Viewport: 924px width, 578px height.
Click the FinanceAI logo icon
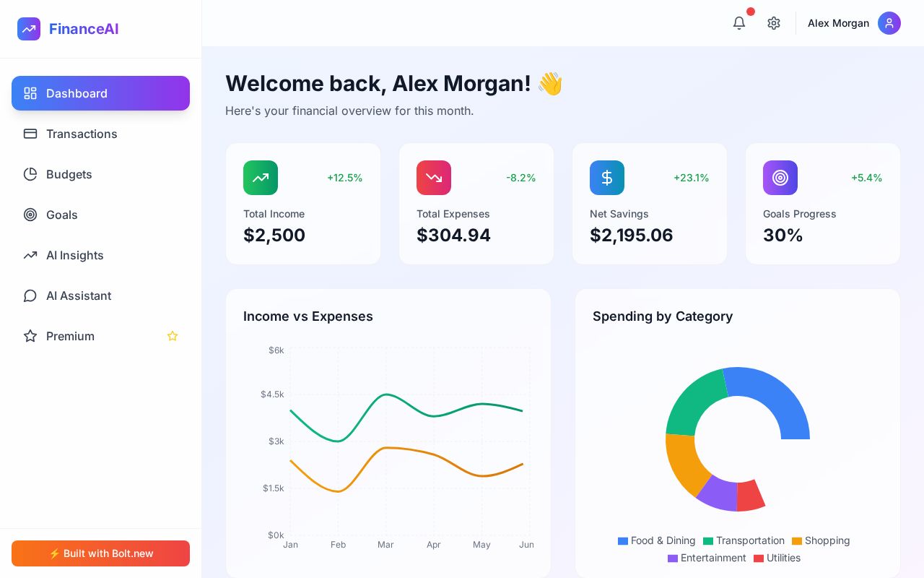click(x=29, y=29)
